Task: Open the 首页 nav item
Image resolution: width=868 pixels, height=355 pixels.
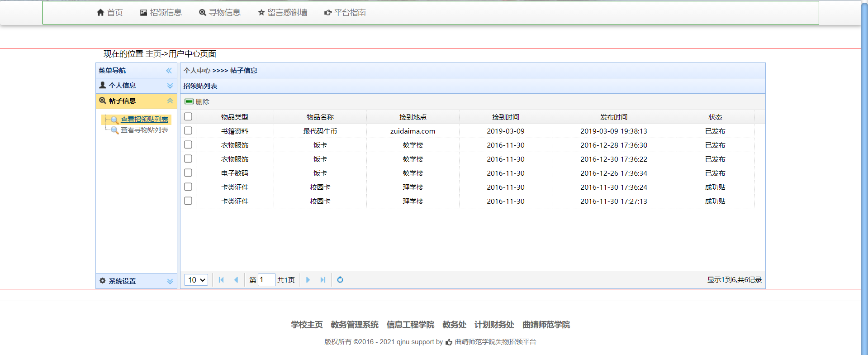Action: (x=110, y=13)
